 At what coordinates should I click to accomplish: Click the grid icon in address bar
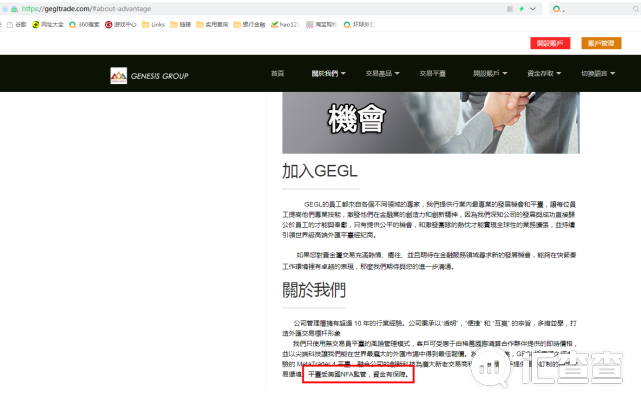point(510,9)
